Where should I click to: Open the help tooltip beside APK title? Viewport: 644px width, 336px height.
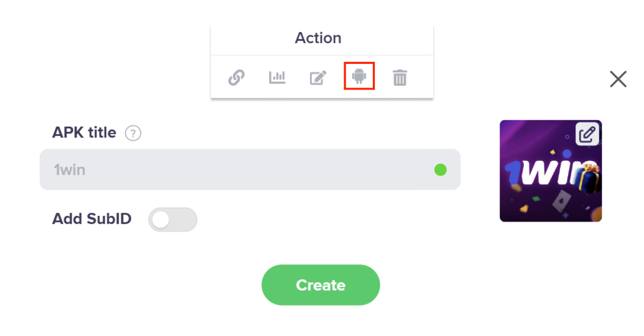(133, 133)
